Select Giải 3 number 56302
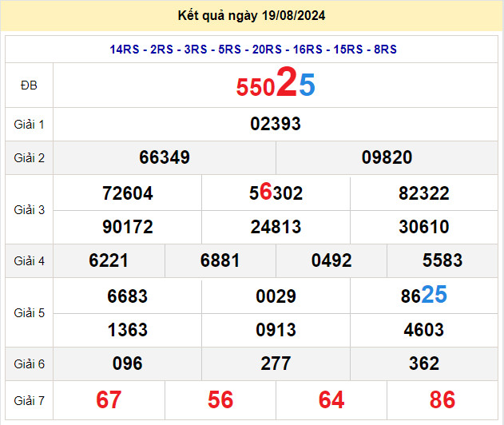Screen dimensions: 504x425 (x=276, y=193)
